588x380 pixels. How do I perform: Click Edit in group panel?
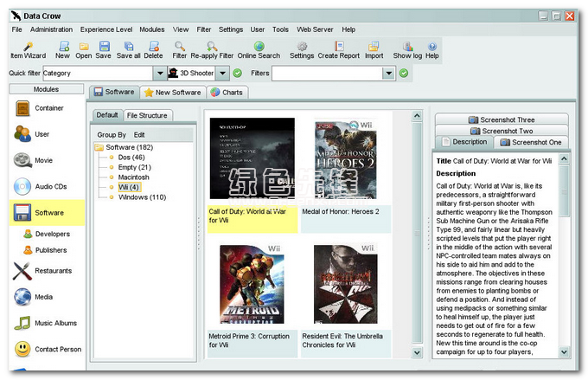(139, 135)
